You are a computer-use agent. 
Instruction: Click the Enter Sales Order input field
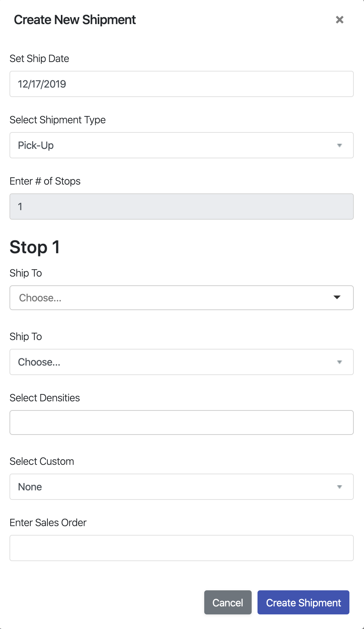point(182,548)
